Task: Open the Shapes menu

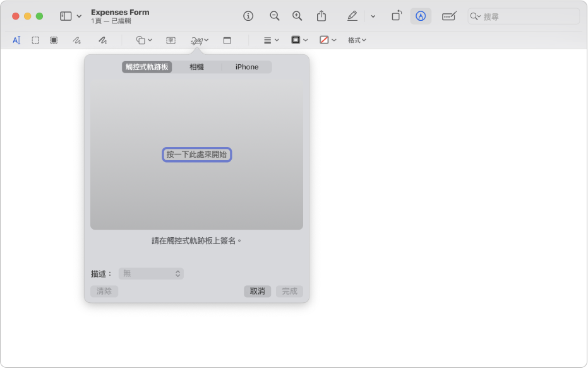Action: click(143, 40)
